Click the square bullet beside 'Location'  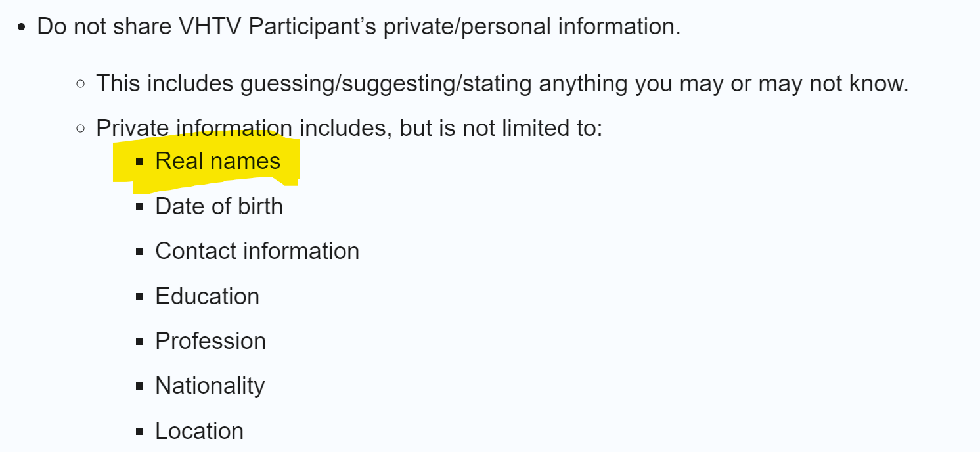pyautogui.click(x=139, y=432)
